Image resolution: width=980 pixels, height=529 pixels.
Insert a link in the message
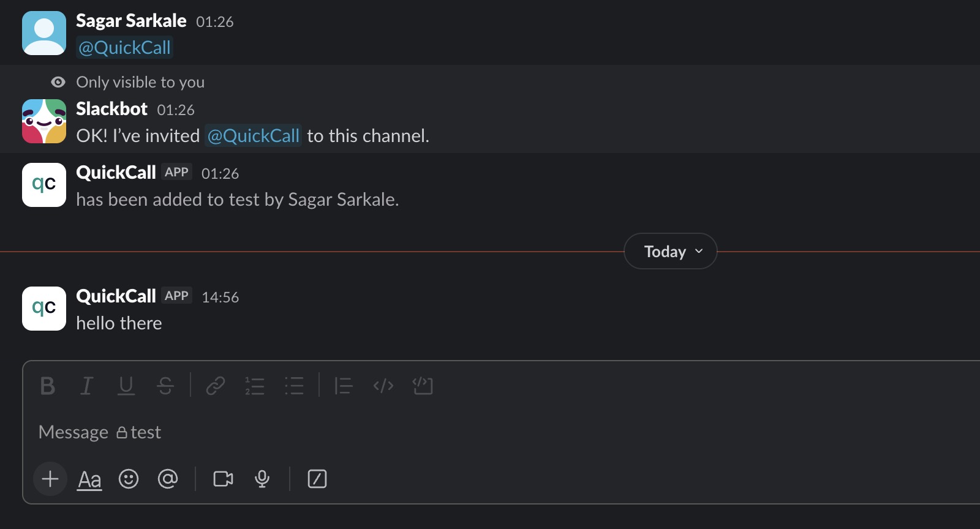coord(216,386)
